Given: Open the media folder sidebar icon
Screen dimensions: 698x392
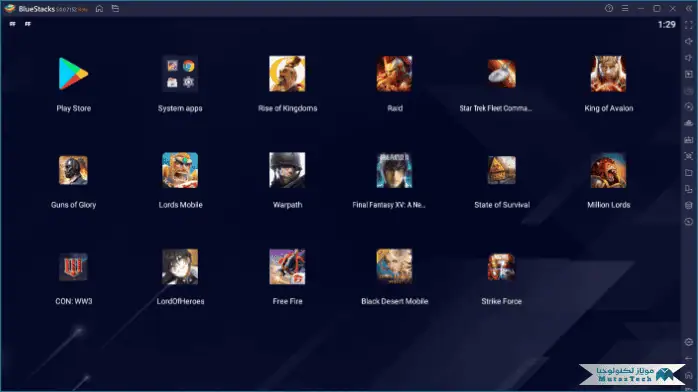Looking at the screenshot, I should (x=689, y=173).
